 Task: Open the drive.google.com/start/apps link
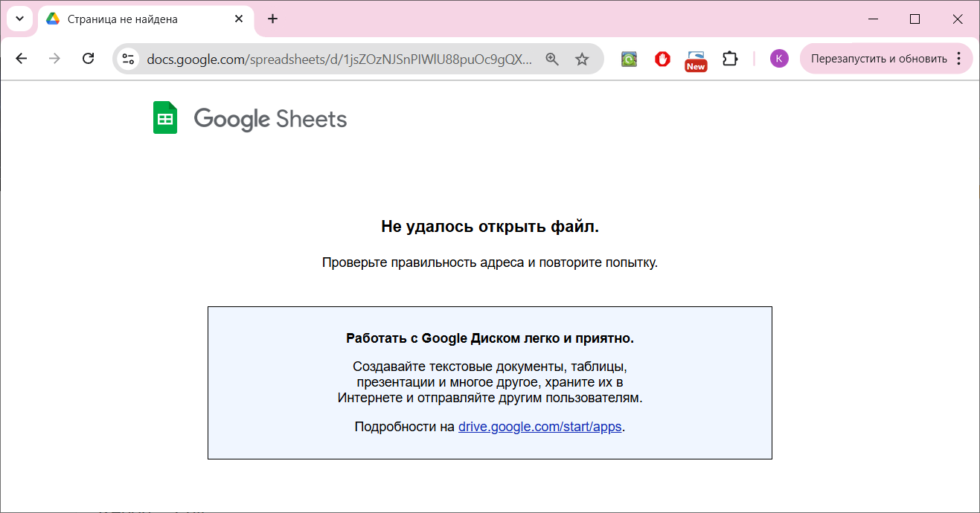click(x=539, y=427)
